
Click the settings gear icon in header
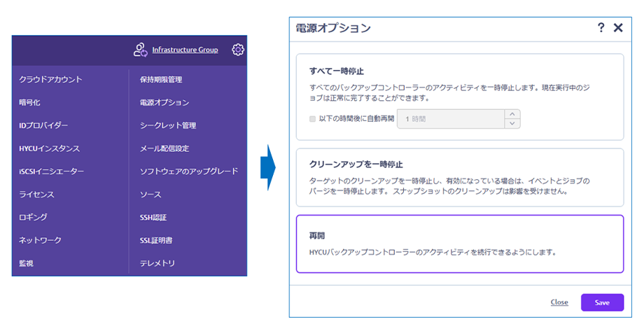[x=238, y=50]
